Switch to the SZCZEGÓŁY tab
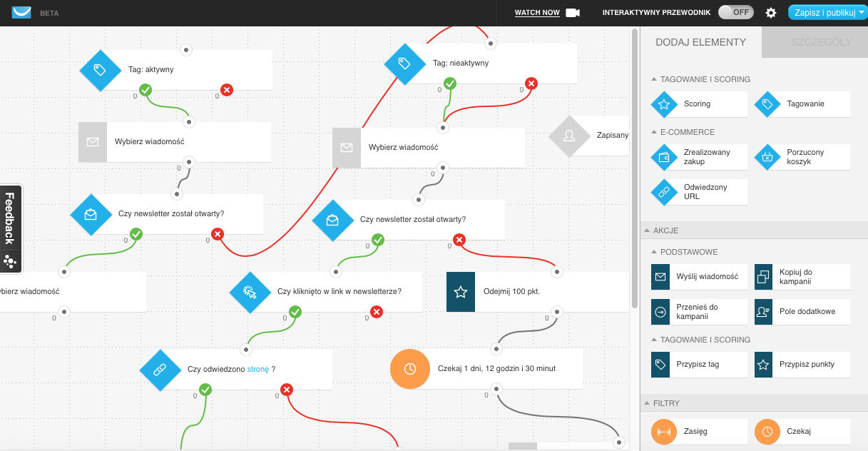The height and width of the screenshot is (451, 868). 821,42
